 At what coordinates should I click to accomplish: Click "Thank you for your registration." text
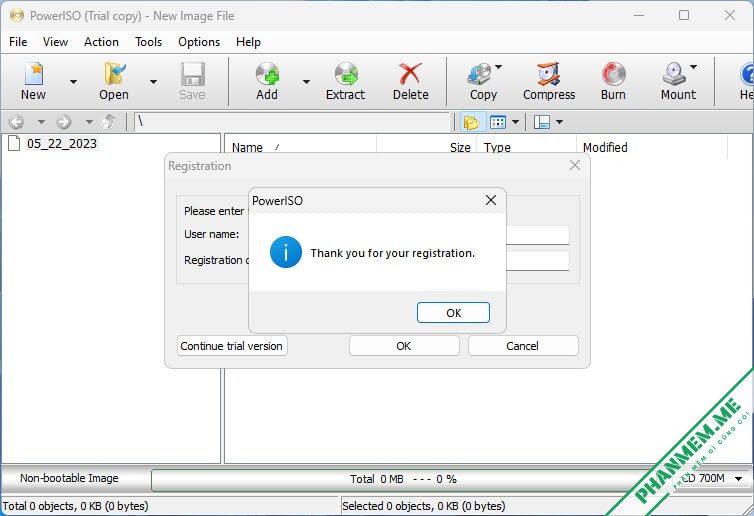point(392,253)
